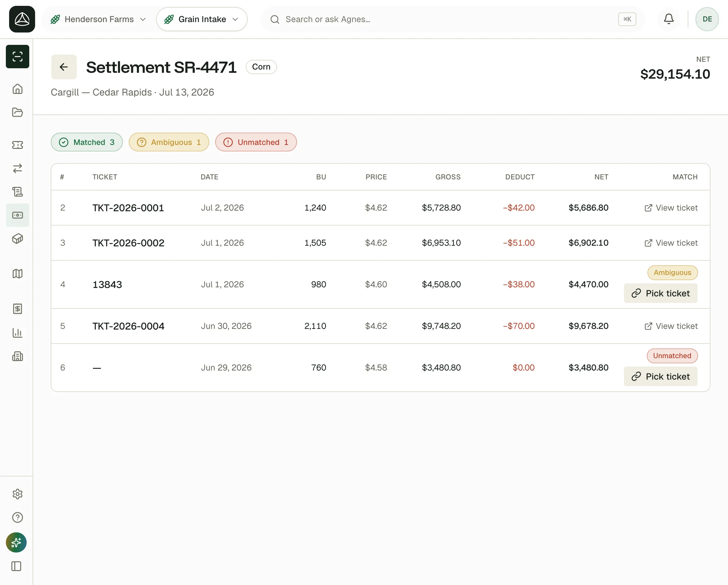Open the building icon in sidebar
728x585 pixels.
pos(18,356)
